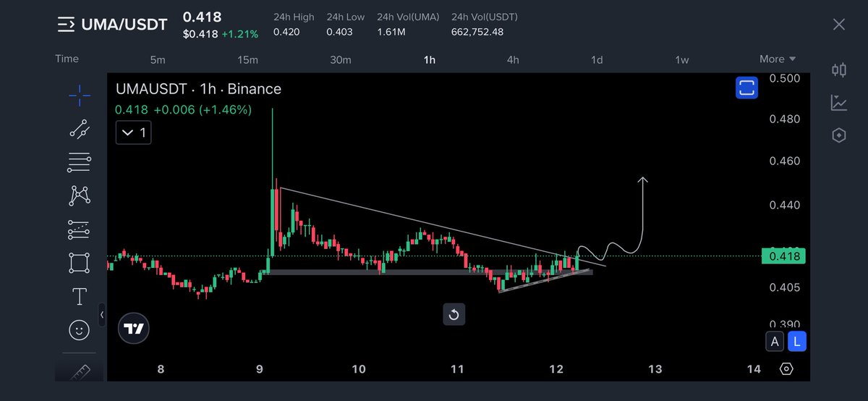Click the 24h Low value 0.403
This screenshot has width=868, height=401.
click(340, 32)
